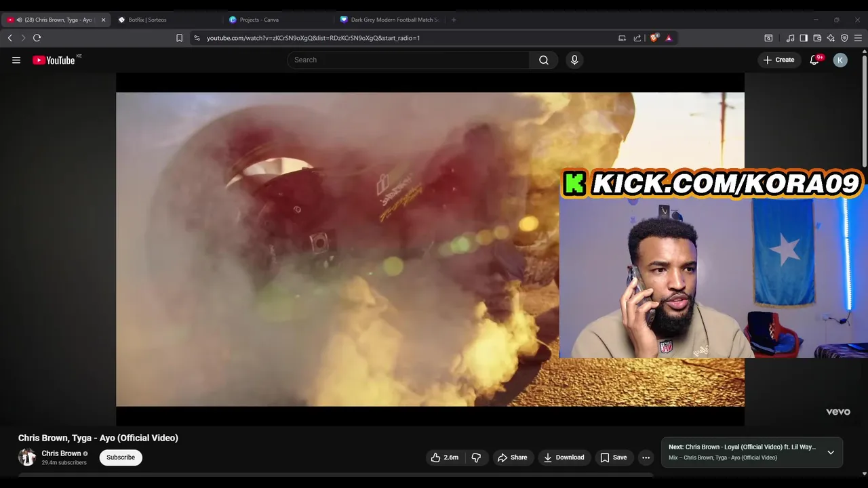Like the video with thumbs up

444,457
